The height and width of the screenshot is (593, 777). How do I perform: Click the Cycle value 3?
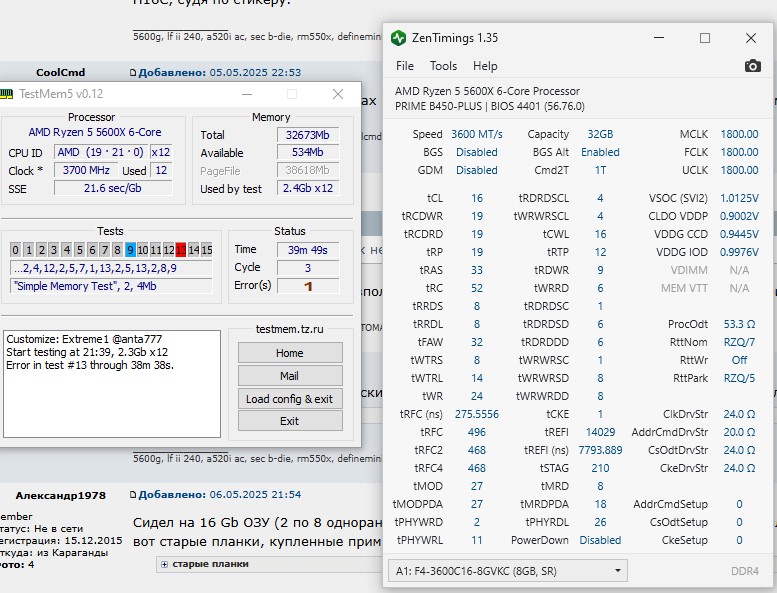tap(308, 268)
